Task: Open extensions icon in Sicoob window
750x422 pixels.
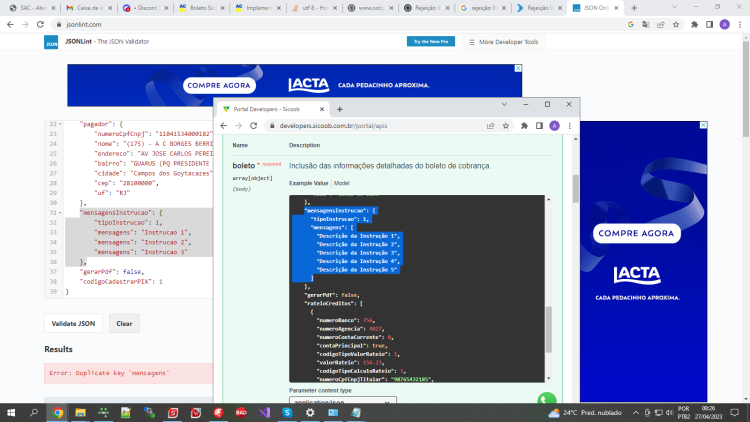Action: (524, 125)
